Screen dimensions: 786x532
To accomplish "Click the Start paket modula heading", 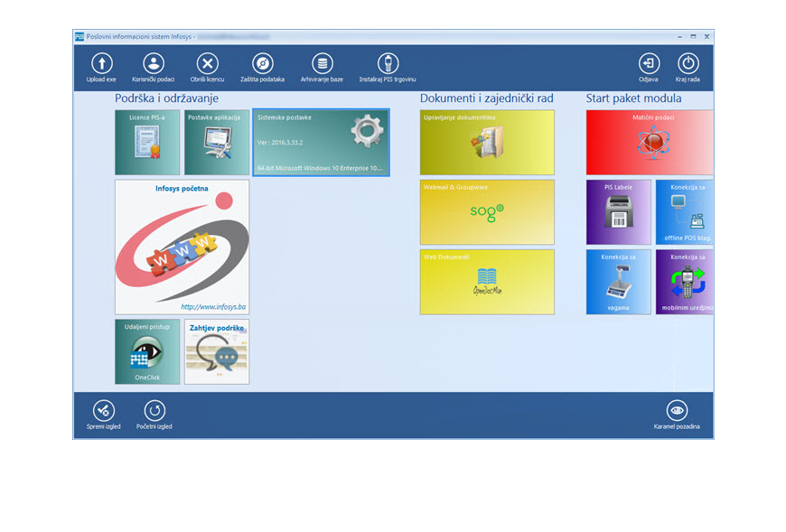I will [x=633, y=98].
